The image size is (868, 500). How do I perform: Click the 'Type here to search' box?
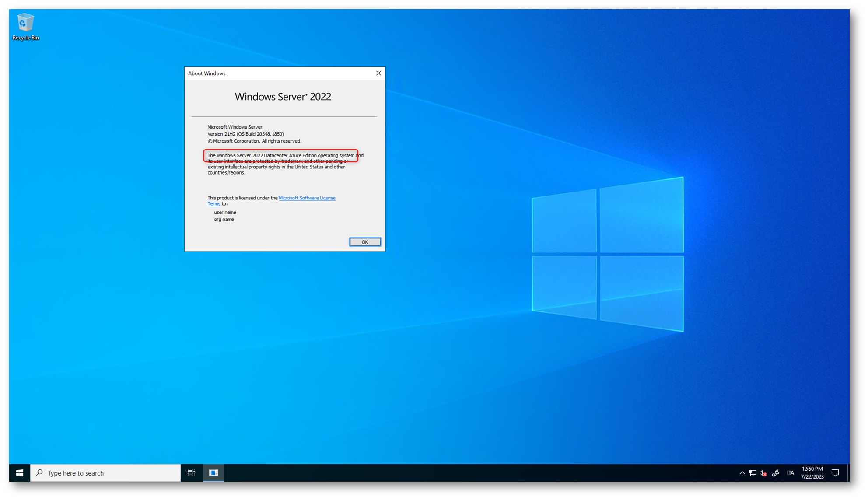pyautogui.click(x=105, y=473)
